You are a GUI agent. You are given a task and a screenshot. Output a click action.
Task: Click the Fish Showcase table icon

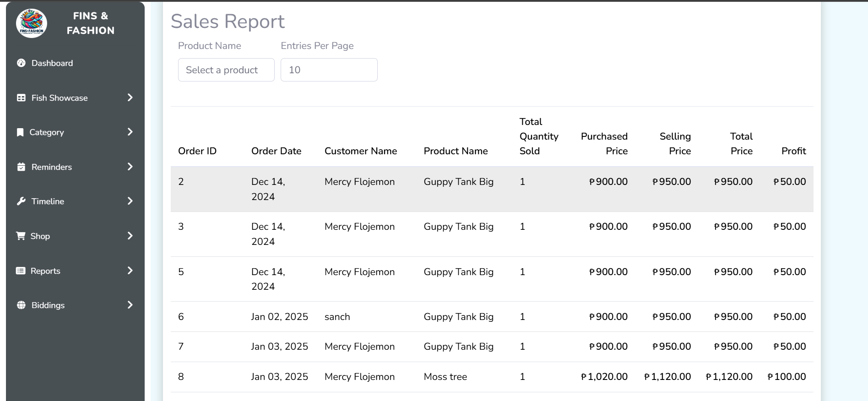coord(21,98)
